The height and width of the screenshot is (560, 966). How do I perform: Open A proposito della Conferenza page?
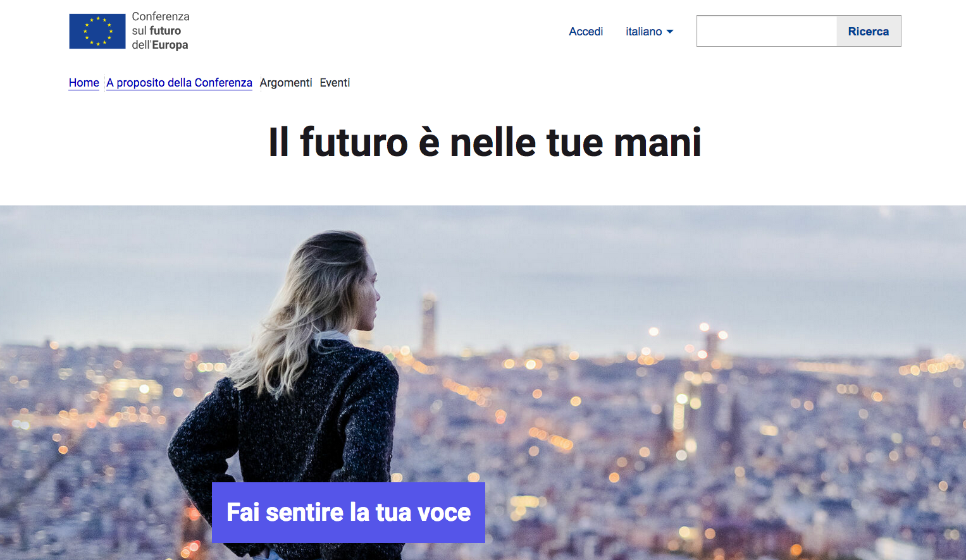click(180, 83)
